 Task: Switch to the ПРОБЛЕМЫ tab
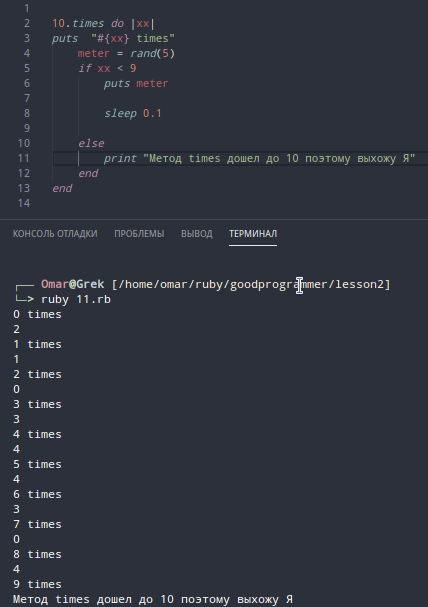click(x=139, y=234)
